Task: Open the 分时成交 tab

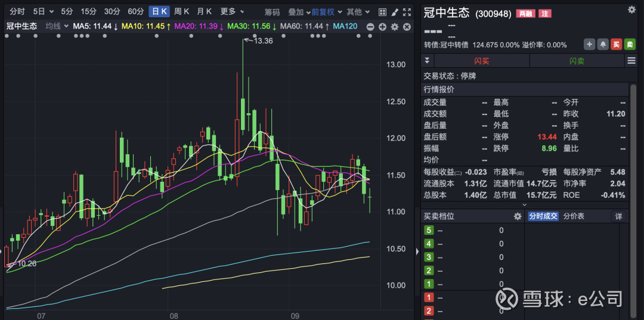Action: (x=543, y=216)
